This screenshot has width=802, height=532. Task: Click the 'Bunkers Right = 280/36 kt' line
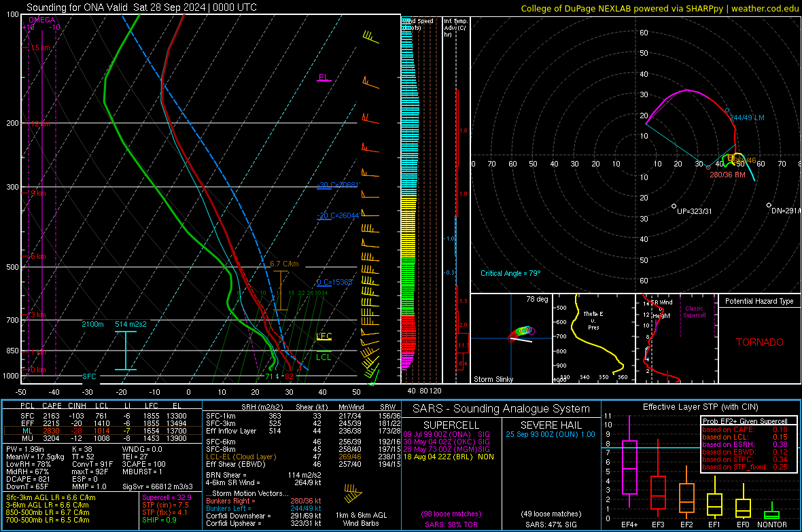(264, 501)
